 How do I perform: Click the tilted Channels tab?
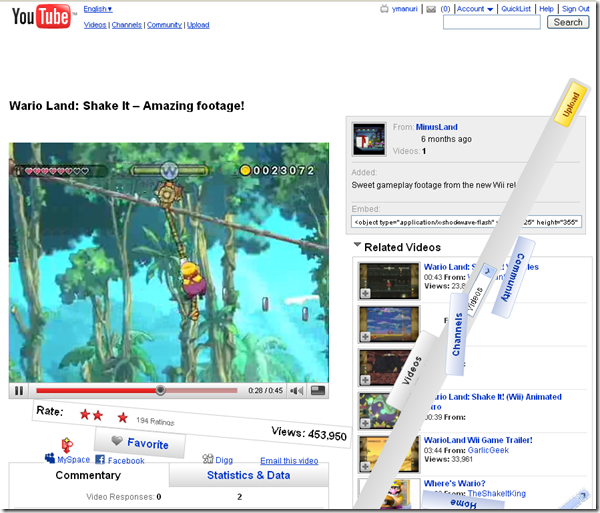point(457,334)
